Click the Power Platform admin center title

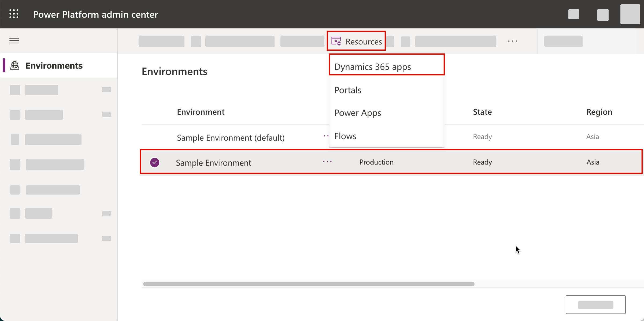(x=95, y=14)
